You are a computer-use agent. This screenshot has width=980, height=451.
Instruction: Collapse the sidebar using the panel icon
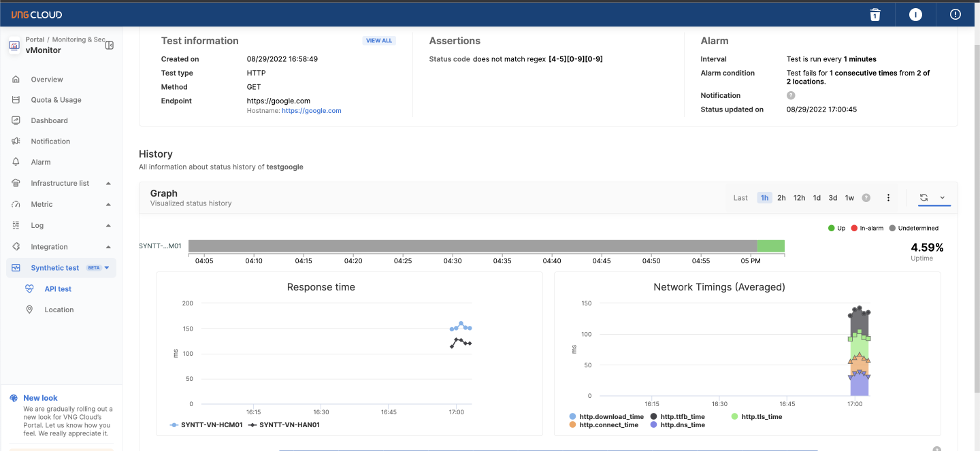tap(110, 45)
